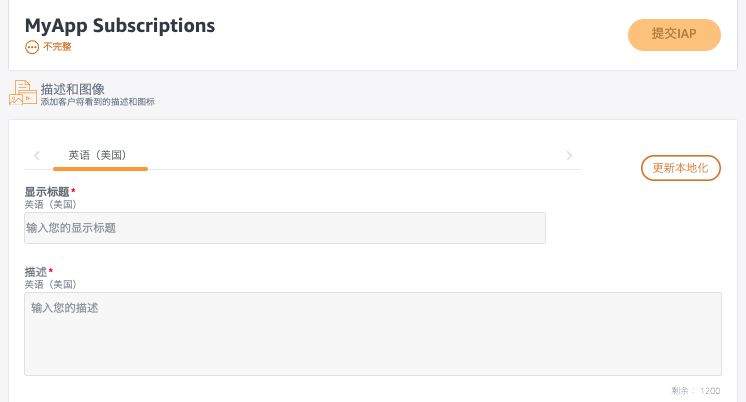Click the 不完整 status text
746x402 pixels.
57,46
